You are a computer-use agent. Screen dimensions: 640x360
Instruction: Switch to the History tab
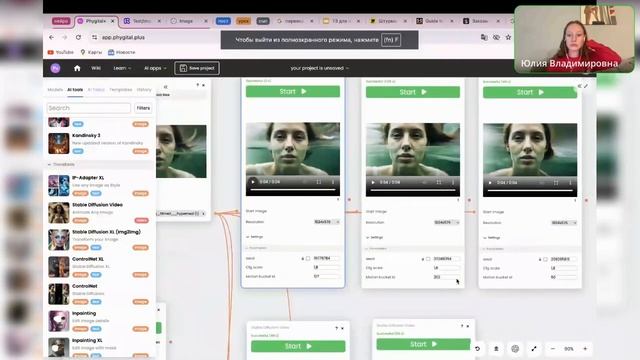click(x=144, y=90)
